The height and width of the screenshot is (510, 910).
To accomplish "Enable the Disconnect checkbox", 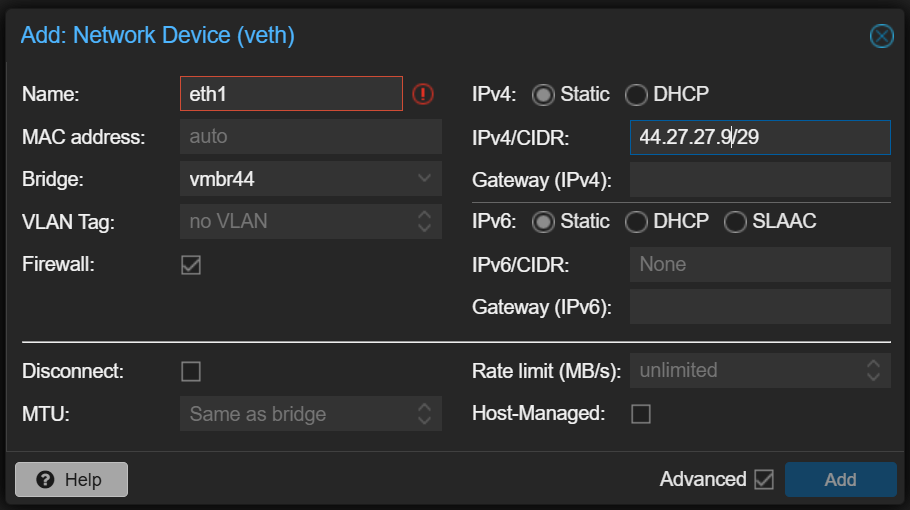I will [x=191, y=371].
